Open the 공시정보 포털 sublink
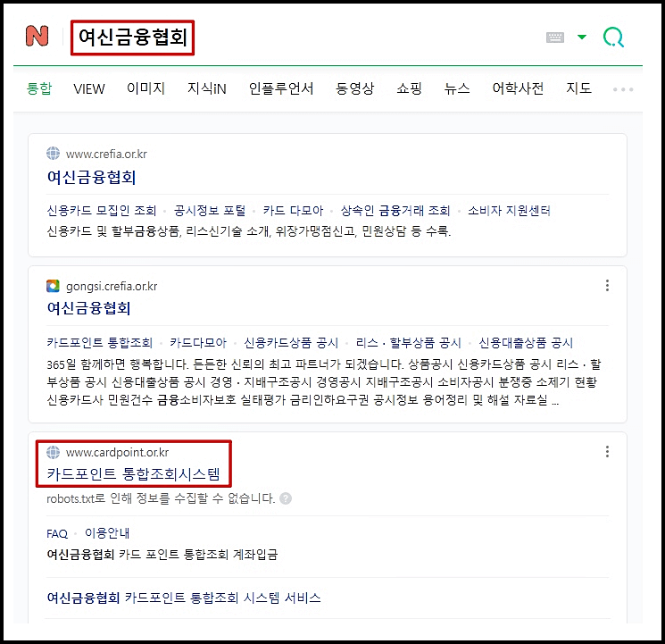 [x=210, y=211]
